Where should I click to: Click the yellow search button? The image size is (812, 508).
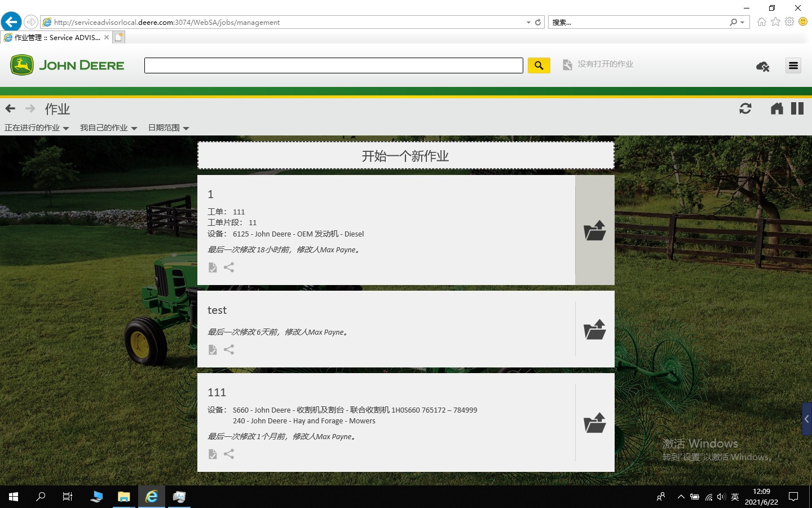coord(539,65)
